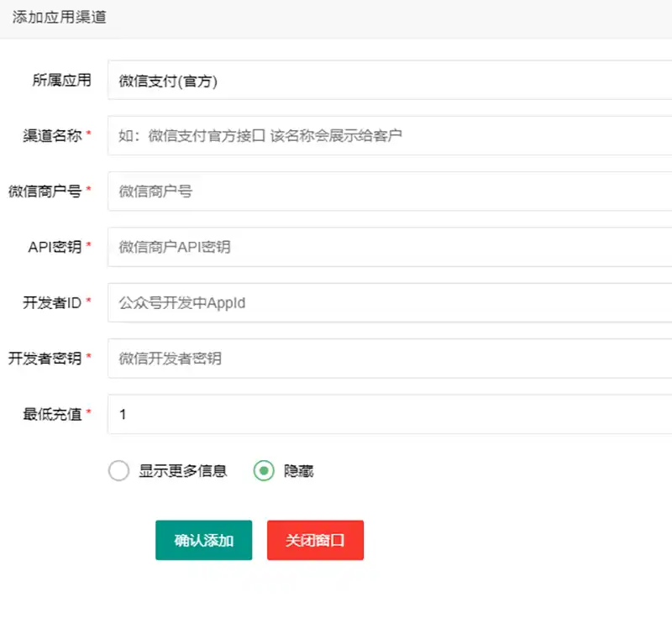Focus the 微信商户号 input field
This screenshot has width=672, height=618.
[390, 191]
